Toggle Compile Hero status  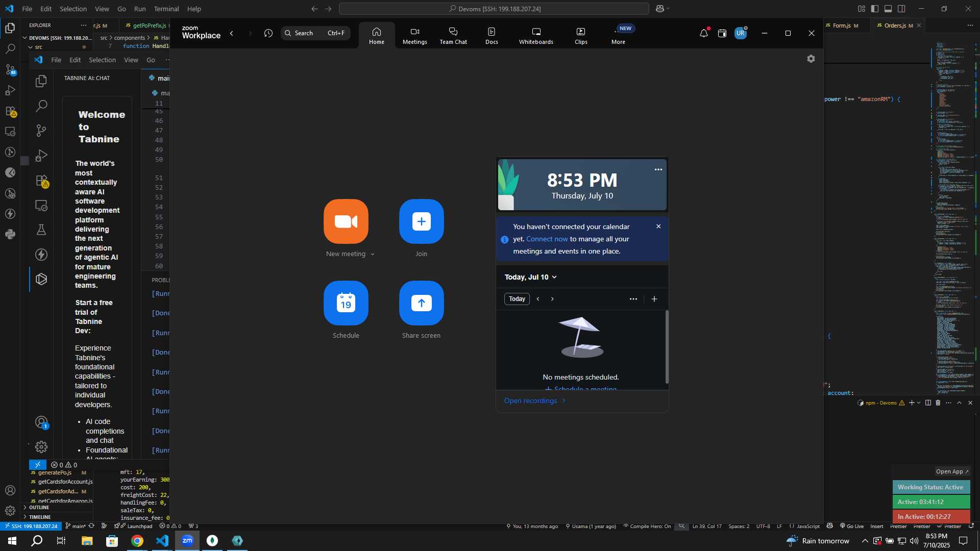tap(647, 526)
